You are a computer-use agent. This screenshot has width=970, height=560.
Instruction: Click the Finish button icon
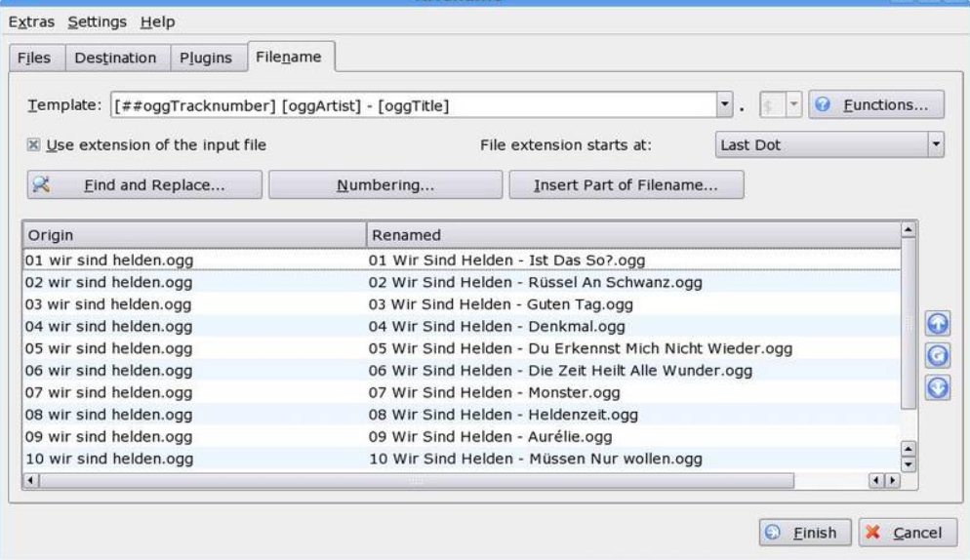pos(773,532)
